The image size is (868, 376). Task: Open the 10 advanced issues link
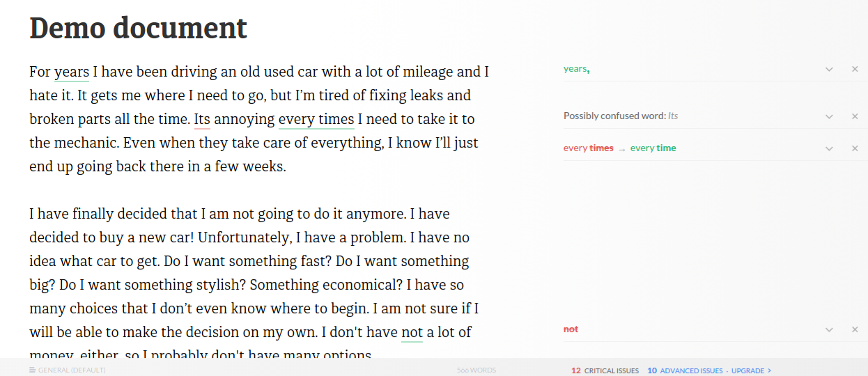685,370
